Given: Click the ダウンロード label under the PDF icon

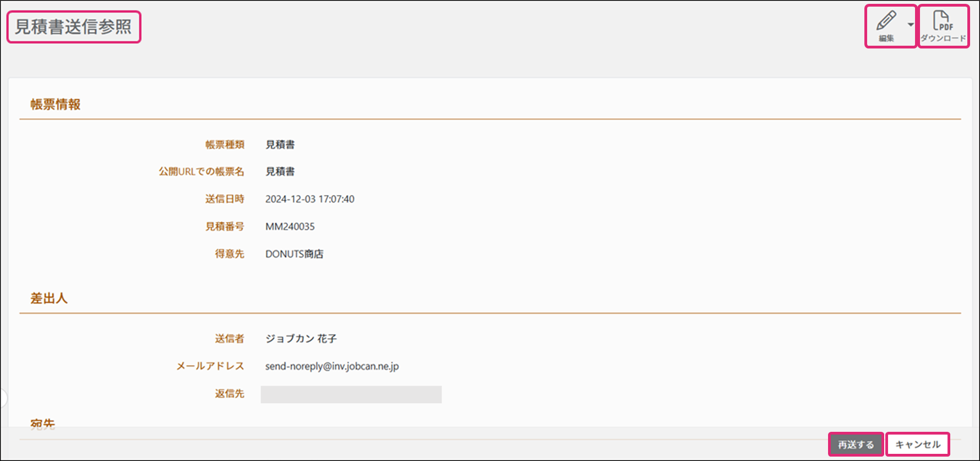Looking at the screenshot, I should 943,39.
